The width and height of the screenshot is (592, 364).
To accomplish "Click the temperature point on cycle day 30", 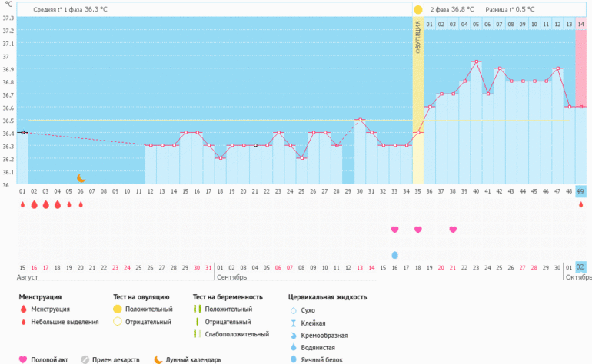I will (360, 120).
